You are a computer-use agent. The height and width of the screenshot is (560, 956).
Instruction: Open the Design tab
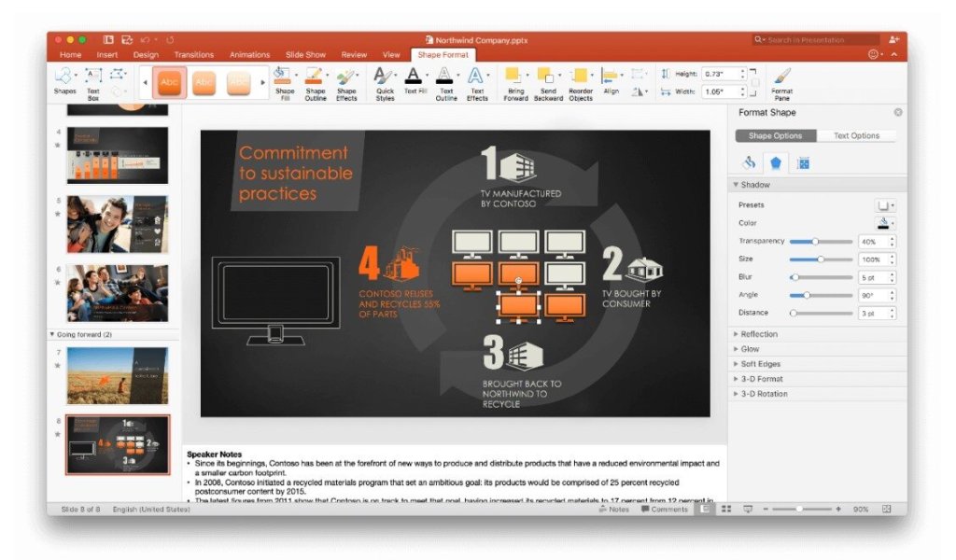pos(146,54)
